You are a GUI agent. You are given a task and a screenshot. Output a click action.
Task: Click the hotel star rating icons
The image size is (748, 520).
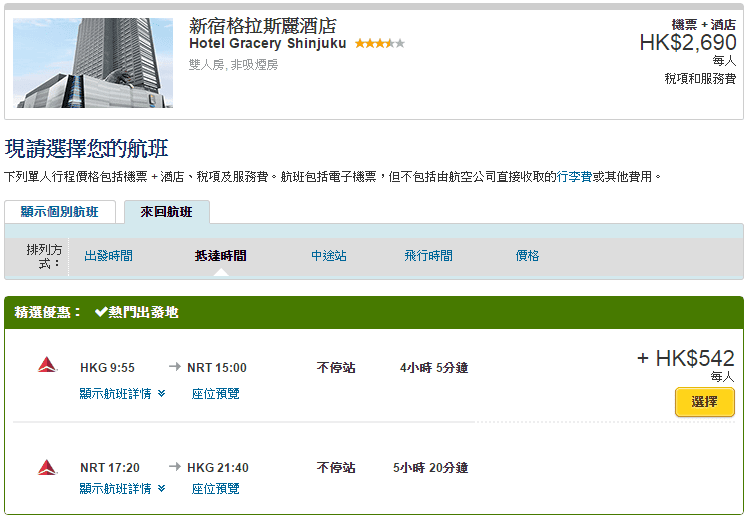coord(379,44)
